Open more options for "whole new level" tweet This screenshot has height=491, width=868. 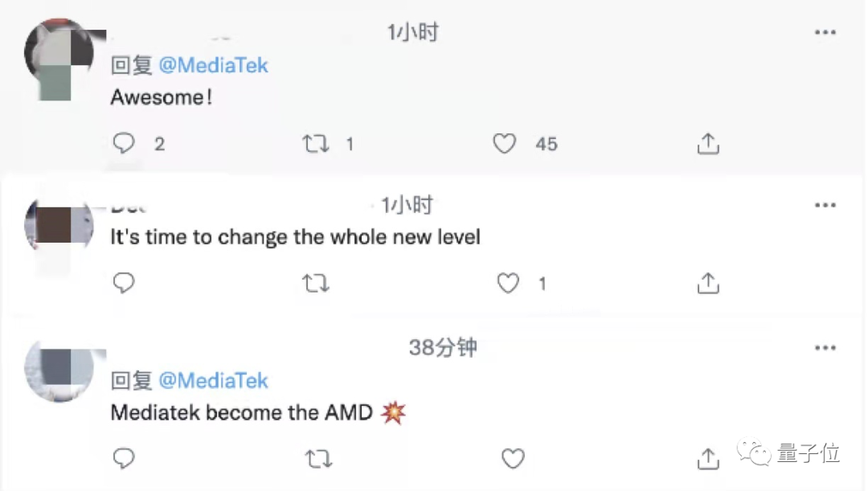pos(825,206)
